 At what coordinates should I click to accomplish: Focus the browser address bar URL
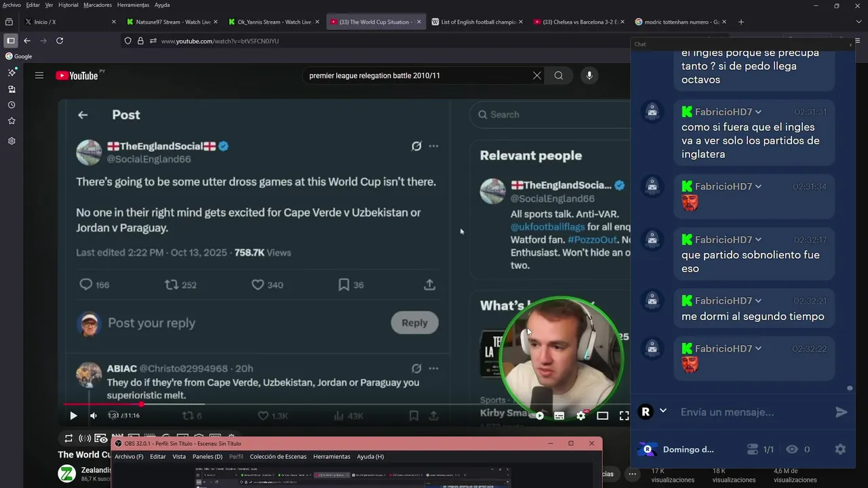[x=220, y=41]
